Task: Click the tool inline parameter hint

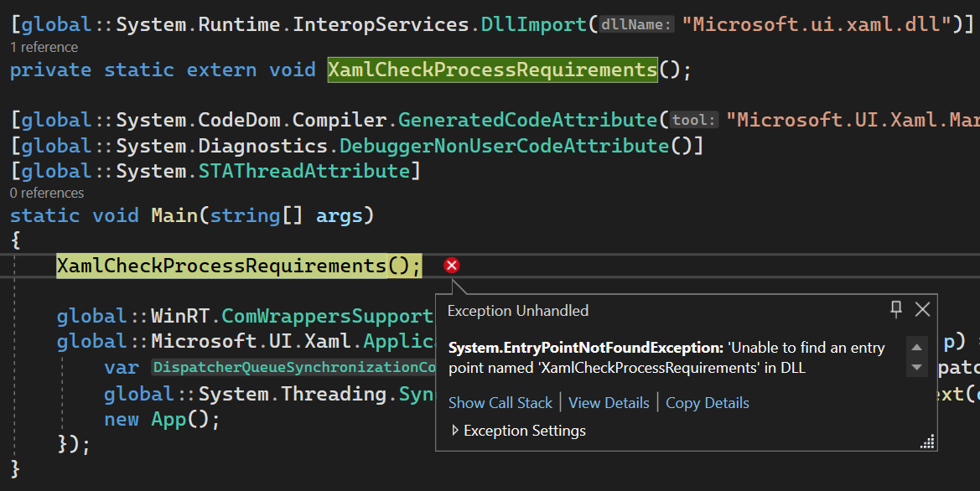Action: (x=694, y=120)
